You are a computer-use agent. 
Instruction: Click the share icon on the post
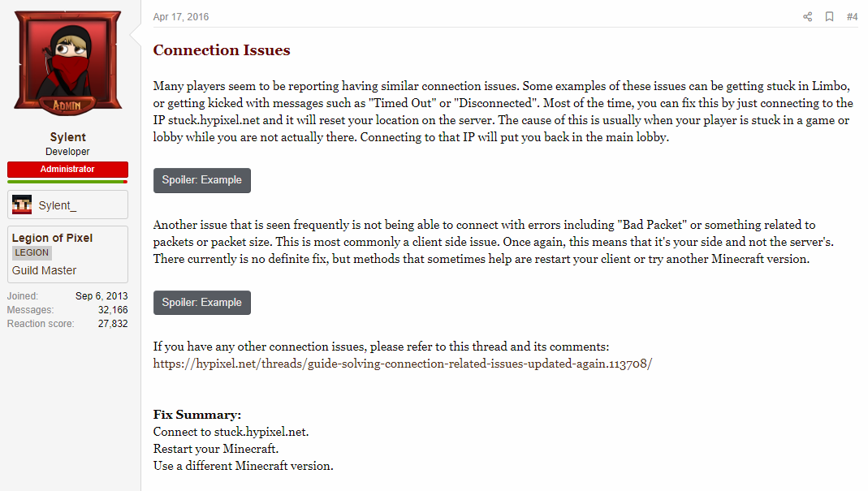point(808,16)
